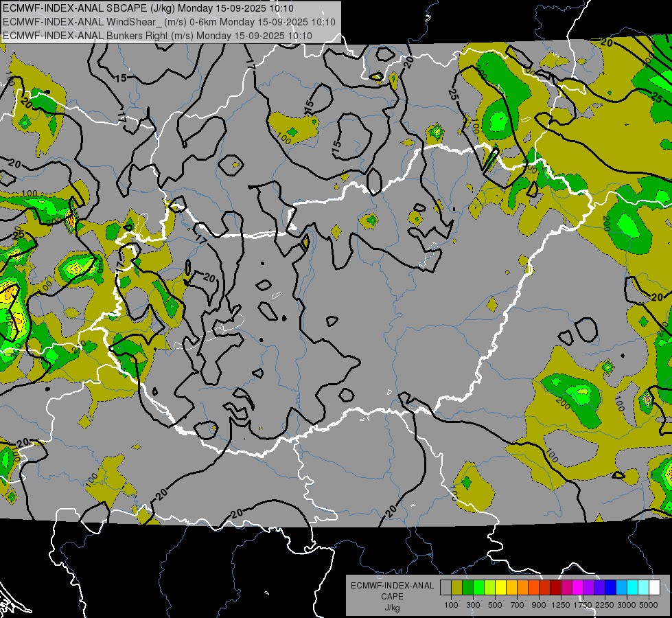Click the gray swatch in CAPE legend
Viewport: 672px width, 618px height.
click(445, 587)
